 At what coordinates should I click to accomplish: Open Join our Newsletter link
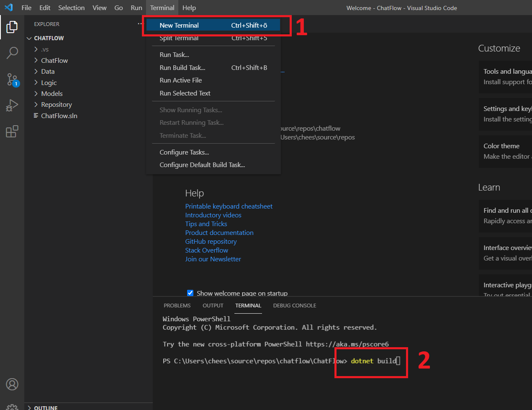213,259
